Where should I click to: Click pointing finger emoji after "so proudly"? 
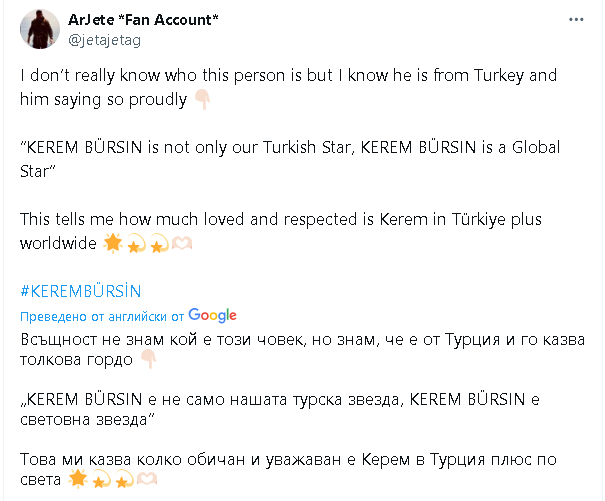pyautogui.click(x=202, y=100)
